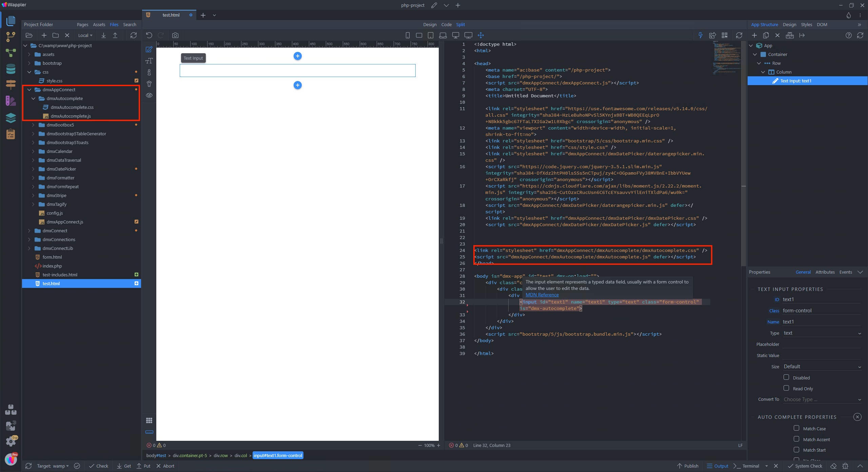Open the Attributes properties tab
868x472 pixels.
[x=825, y=272]
